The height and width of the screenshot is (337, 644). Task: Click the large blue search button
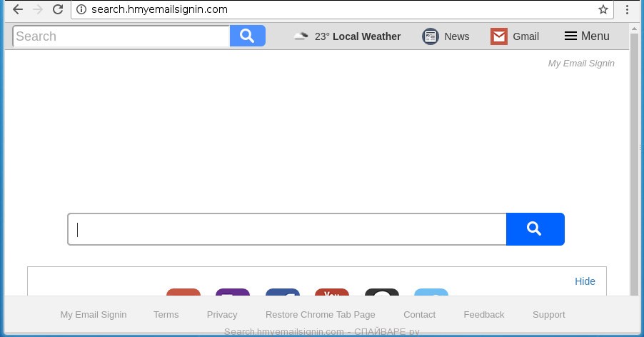535,229
